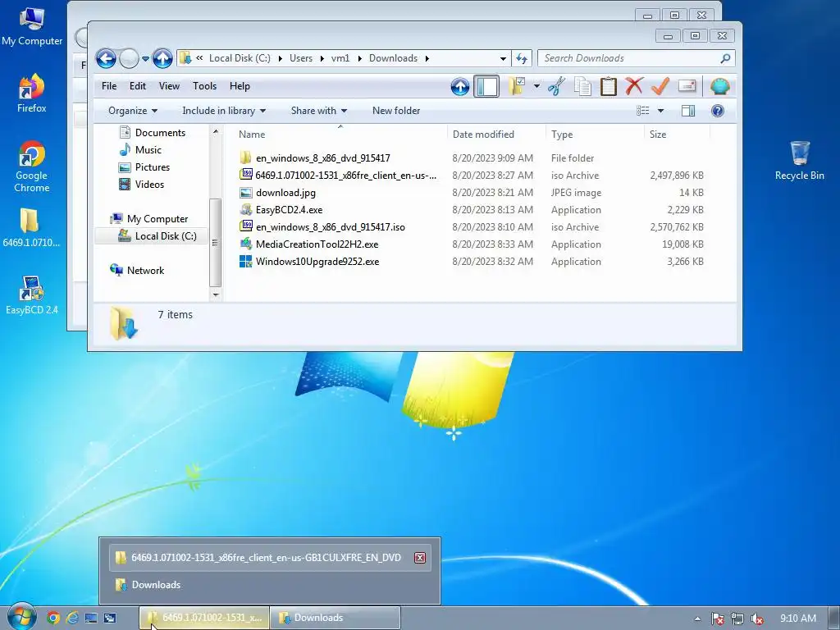Click vm1 in the address breadcrumb
Screen dimensions: 840x630
[340, 58]
